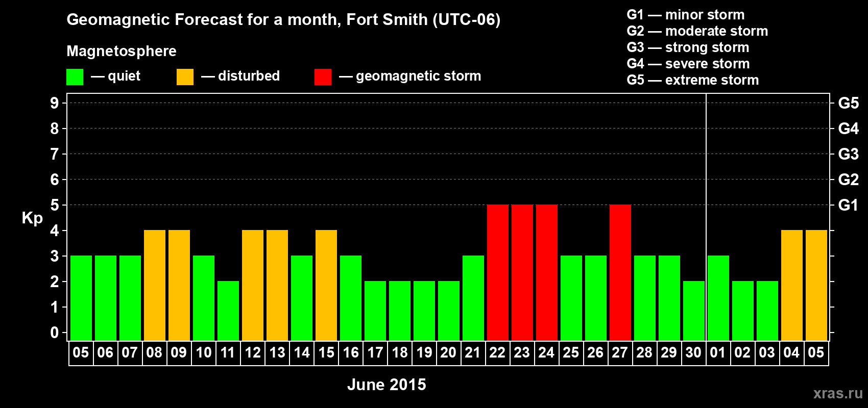Click the green bar for July 01
The width and height of the screenshot is (868, 408).
(x=718, y=298)
